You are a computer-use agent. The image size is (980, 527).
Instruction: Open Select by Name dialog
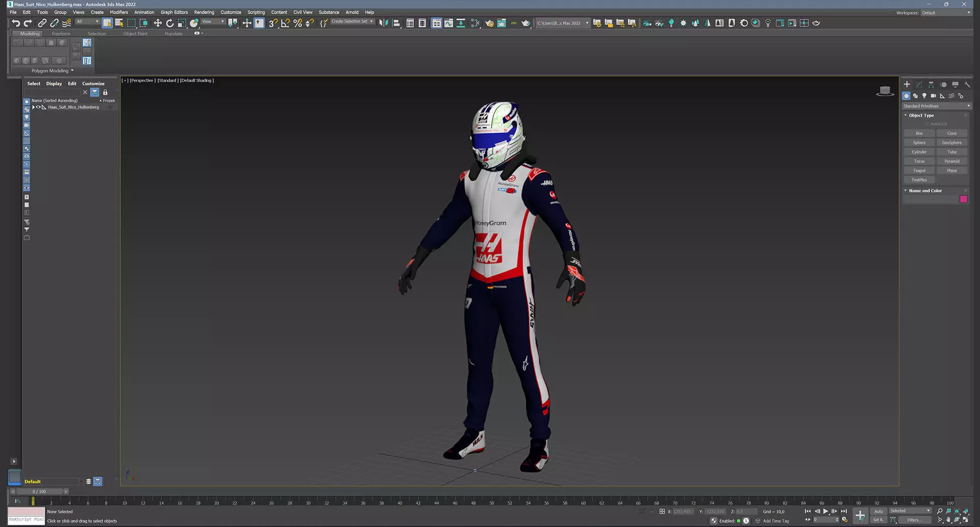[x=119, y=23]
